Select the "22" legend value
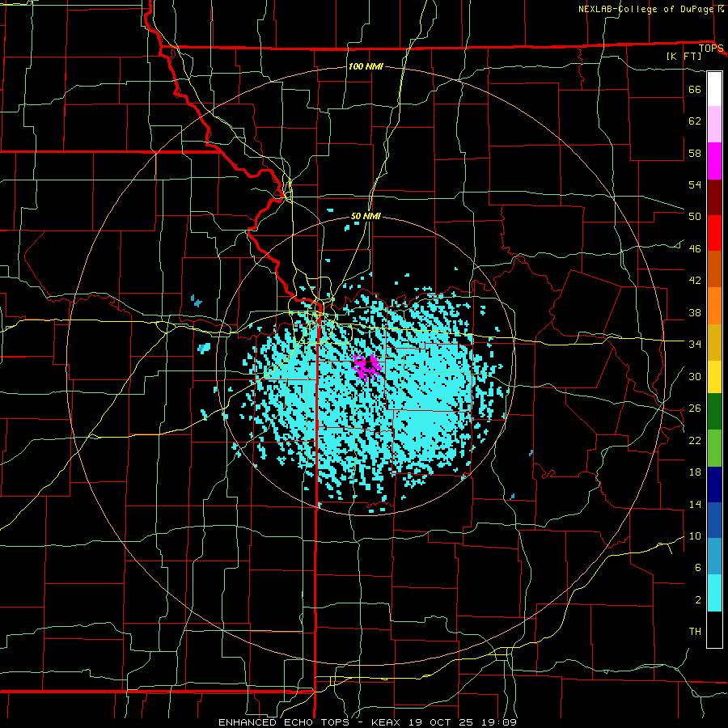Image resolution: width=728 pixels, height=728 pixels. (x=695, y=440)
